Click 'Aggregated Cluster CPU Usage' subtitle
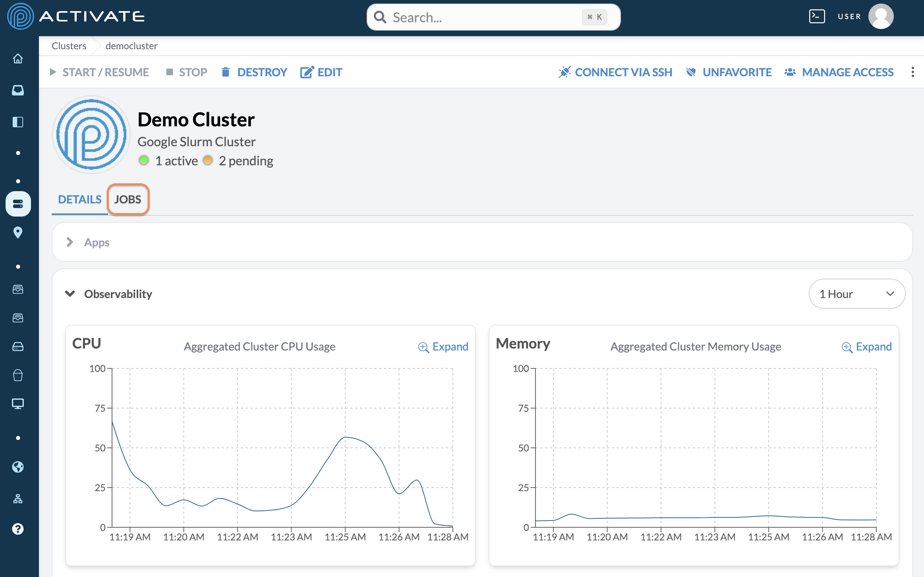Viewport: 924px width, 577px height. coord(259,347)
